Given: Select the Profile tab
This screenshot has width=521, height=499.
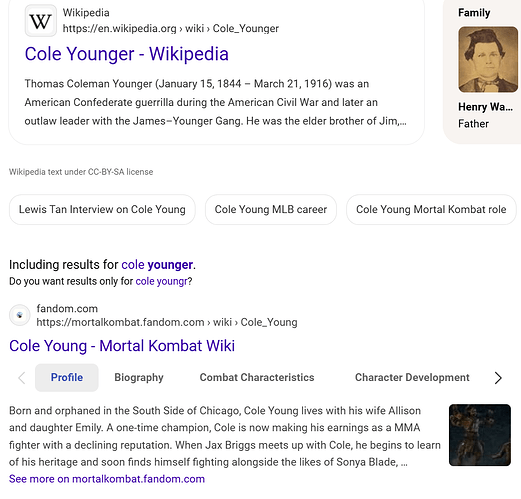Looking at the screenshot, I should [67, 377].
